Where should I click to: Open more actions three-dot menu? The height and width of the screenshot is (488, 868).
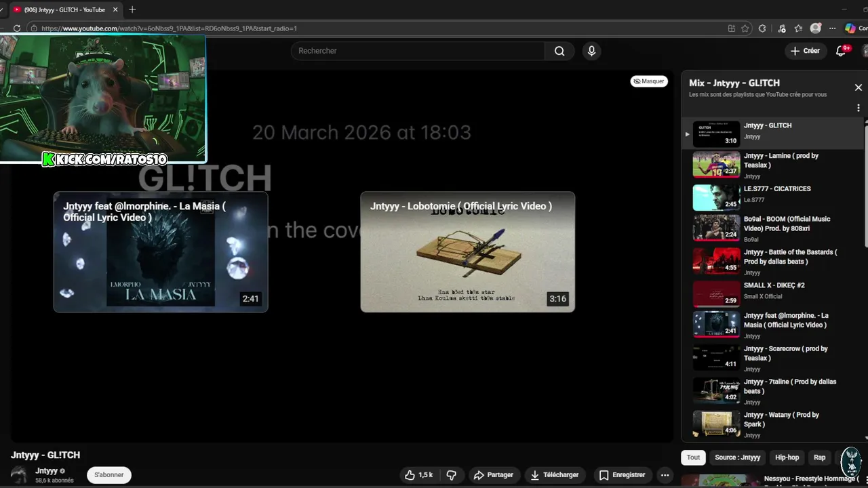click(x=665, y=475)
